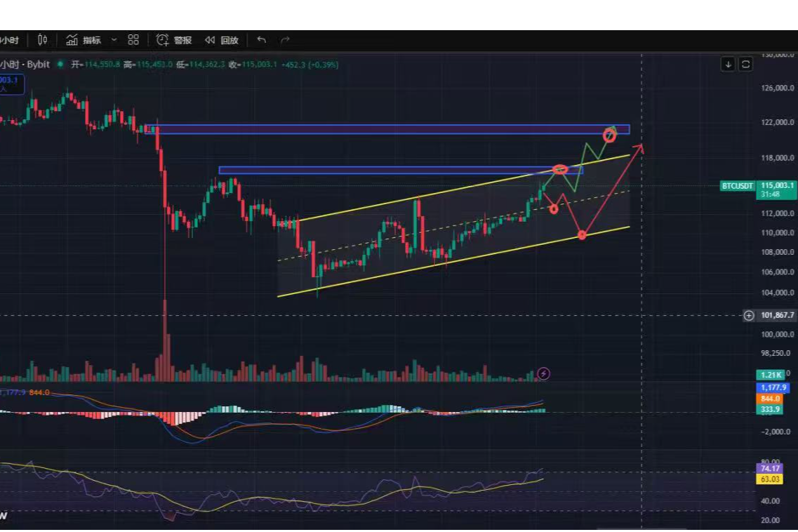The height and width of the screenshot is (532, 798).
Task: Click the 小时 · Bybit chart legend title
Action: click(25, 65)
